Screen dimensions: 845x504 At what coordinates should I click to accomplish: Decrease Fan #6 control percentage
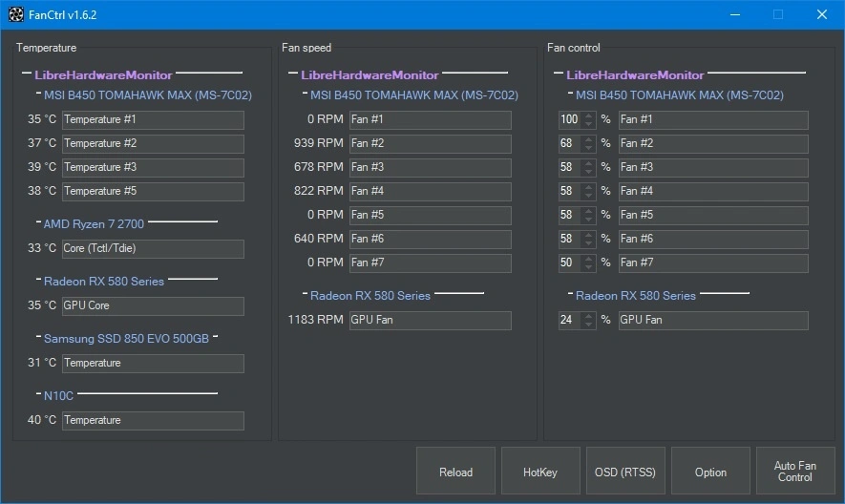[x=588, y=243]
